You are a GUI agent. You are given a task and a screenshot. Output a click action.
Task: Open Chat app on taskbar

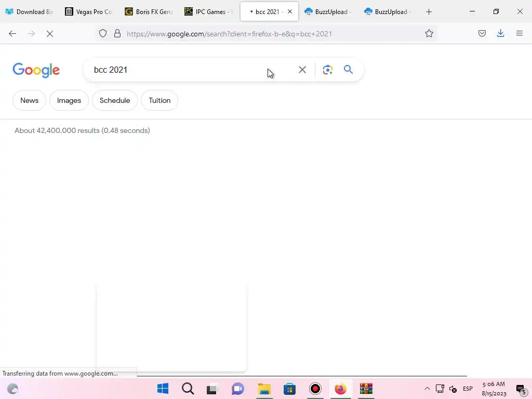tap(238, 389)
